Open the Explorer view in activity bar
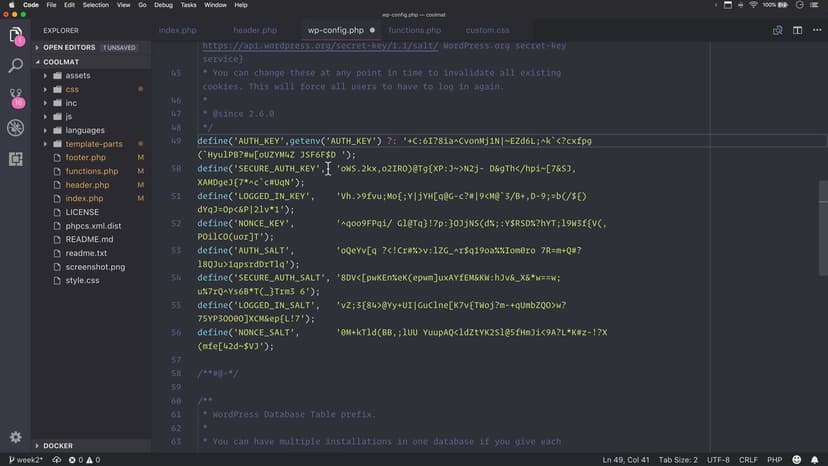The width and height of the screenshot is (828, 466). [16, 36]
